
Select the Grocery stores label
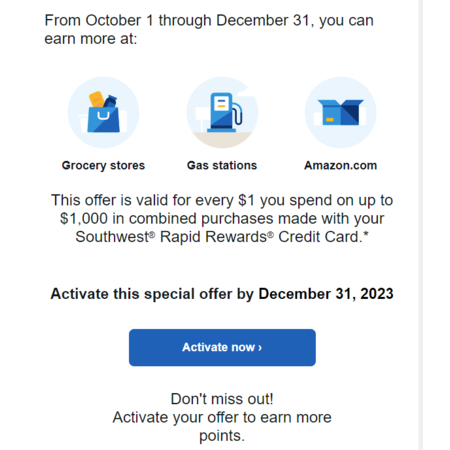[x=103, y=166]
